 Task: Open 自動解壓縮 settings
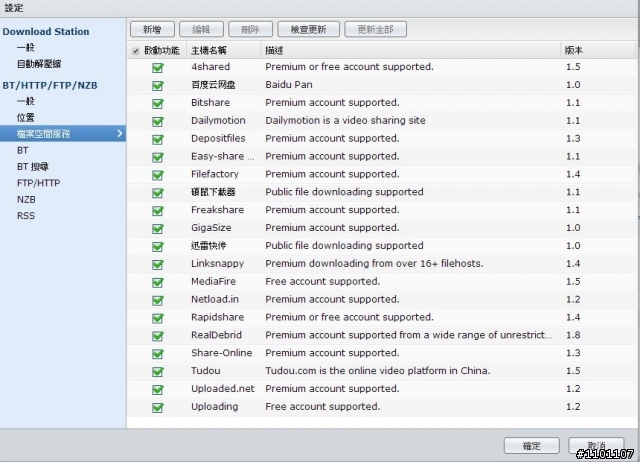tap(39, 64)
